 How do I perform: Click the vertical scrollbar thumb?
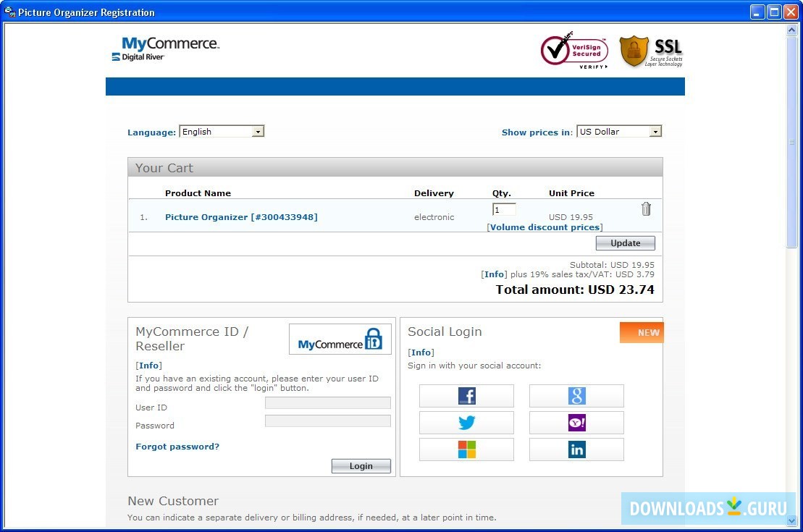tap(791, 142)
